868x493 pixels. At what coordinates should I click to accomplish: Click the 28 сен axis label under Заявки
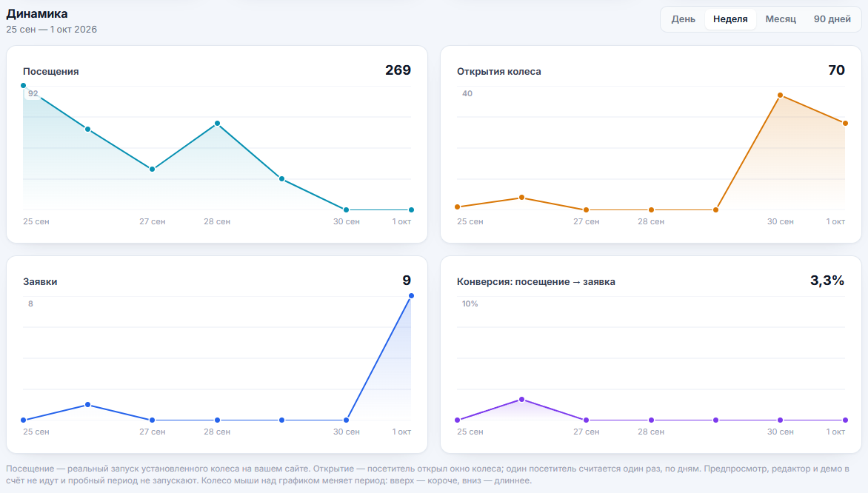(x=217, y=432)
